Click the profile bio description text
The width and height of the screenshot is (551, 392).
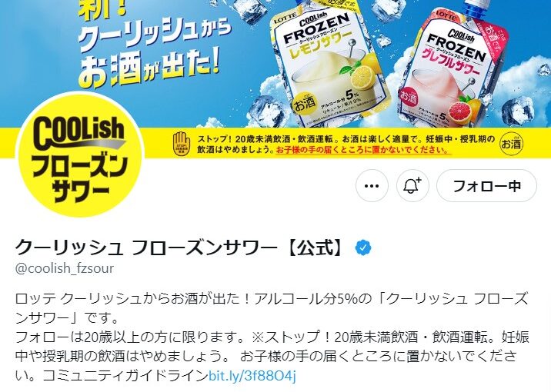pyautogui.click(x=272, y=337)
